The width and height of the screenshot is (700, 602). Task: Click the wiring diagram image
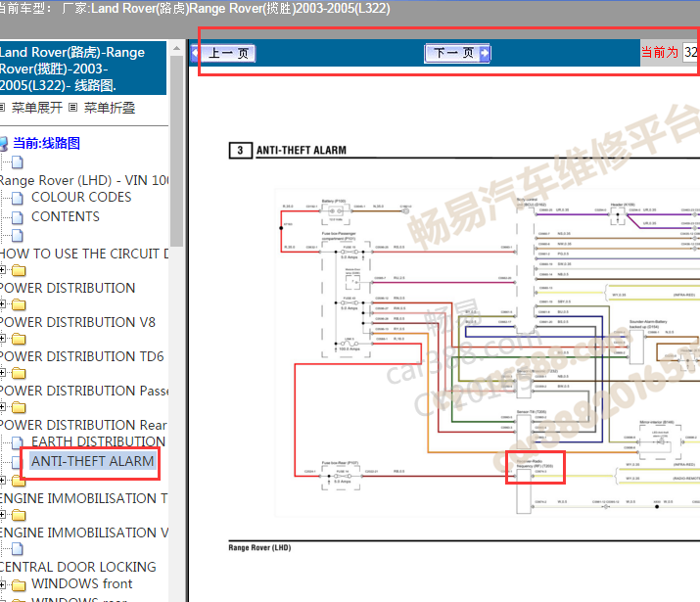click(488, 352)
